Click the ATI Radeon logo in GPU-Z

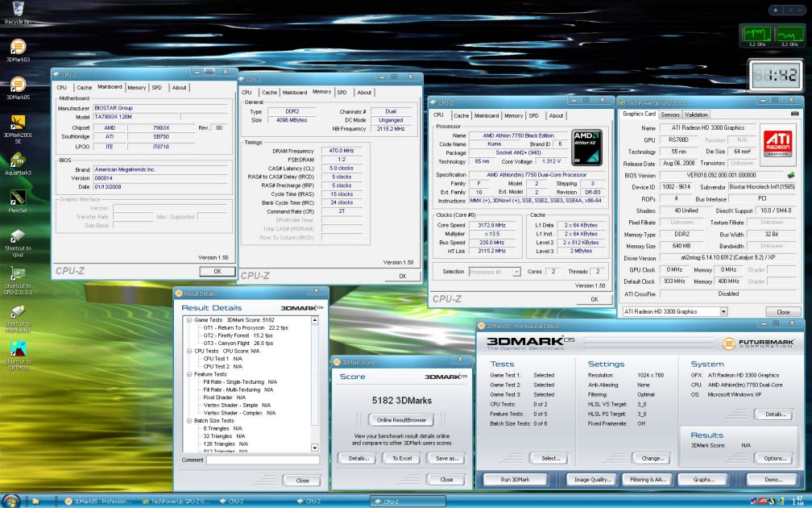[777, 144]
